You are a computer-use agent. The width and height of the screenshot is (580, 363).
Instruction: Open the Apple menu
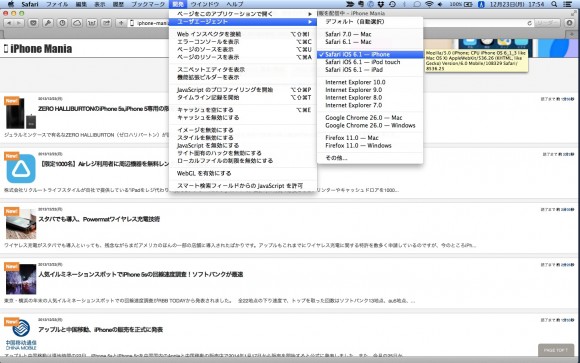(x=11, y=4)
